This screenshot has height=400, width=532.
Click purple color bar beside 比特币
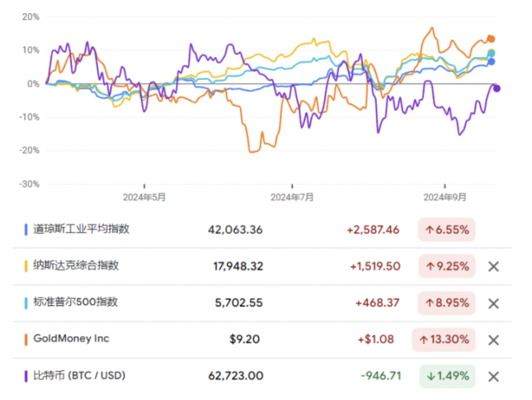point(26,376)
